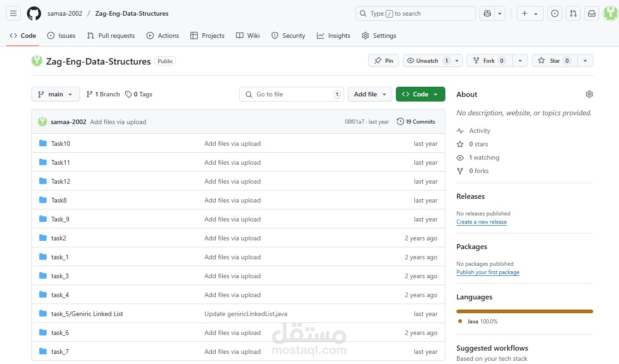Switch to the Settings tab

tap(379, 36)
